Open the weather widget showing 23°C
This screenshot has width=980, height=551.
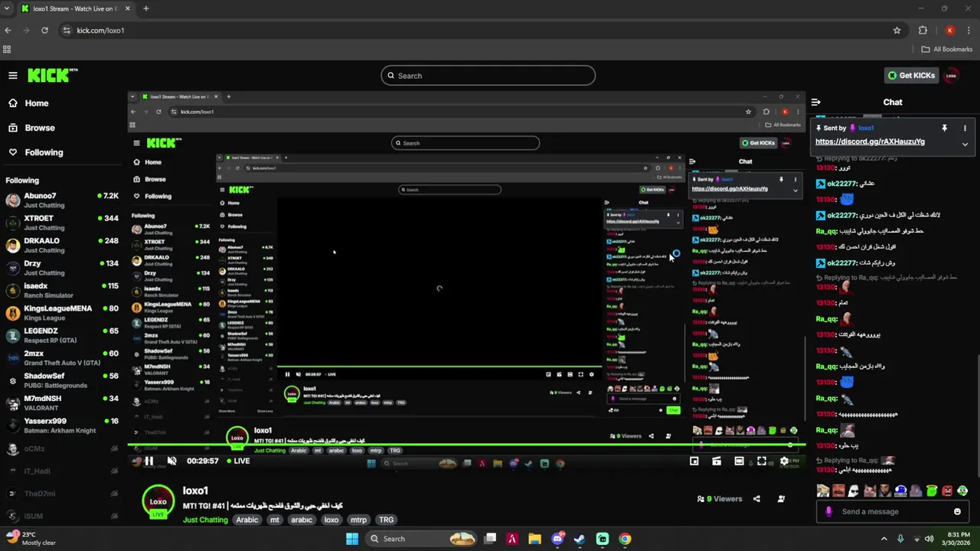29,539
